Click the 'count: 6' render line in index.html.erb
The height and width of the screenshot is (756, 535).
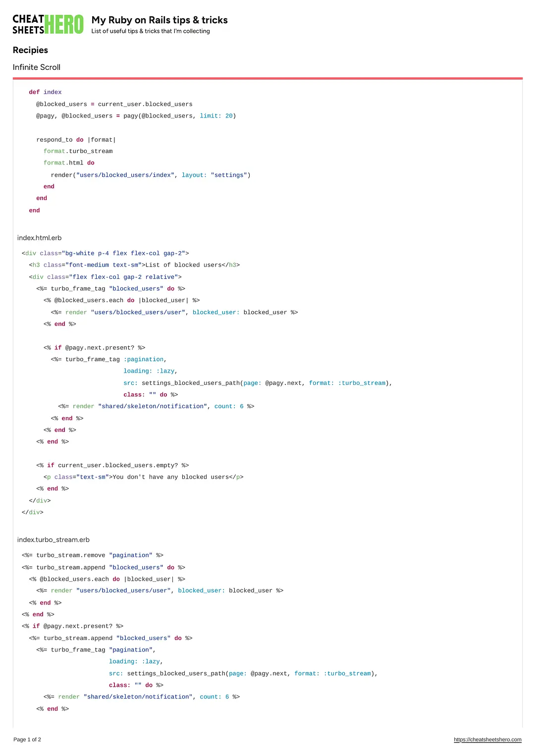point(156,406)
